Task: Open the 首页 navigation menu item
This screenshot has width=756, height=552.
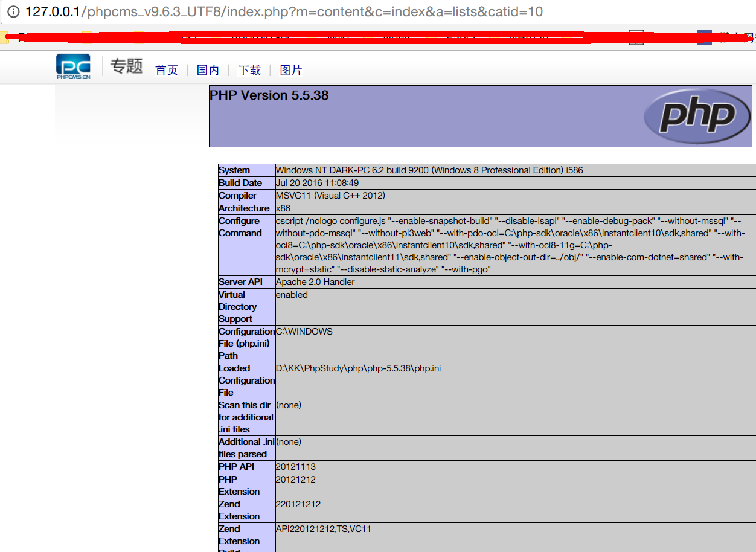Action: coord(166,70)
